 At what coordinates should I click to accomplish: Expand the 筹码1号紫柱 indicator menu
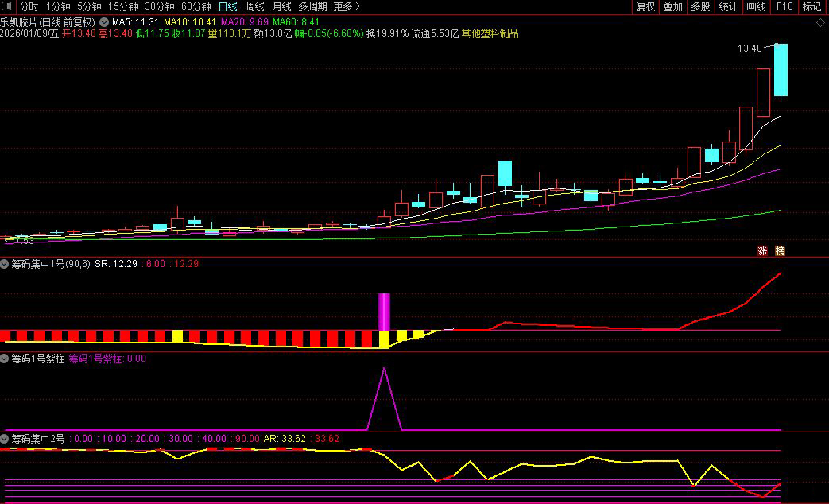click(x=6, y=359)
